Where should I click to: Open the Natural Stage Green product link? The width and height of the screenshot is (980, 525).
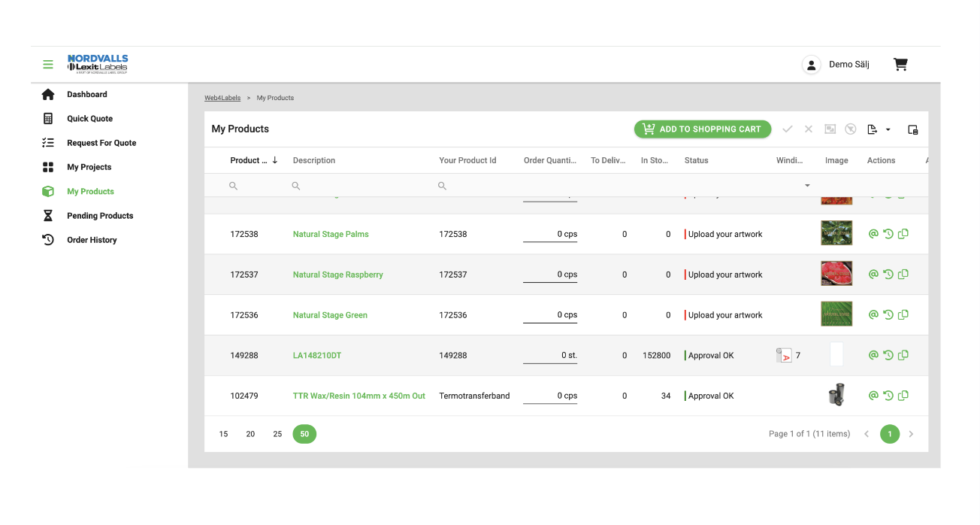(330, 315)
